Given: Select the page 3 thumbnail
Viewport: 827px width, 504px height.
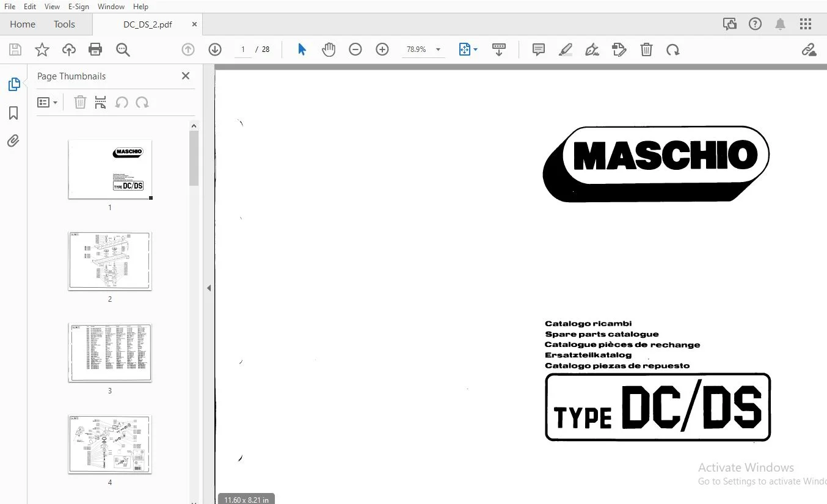Looking at the screenshot, I should [110, 352].
